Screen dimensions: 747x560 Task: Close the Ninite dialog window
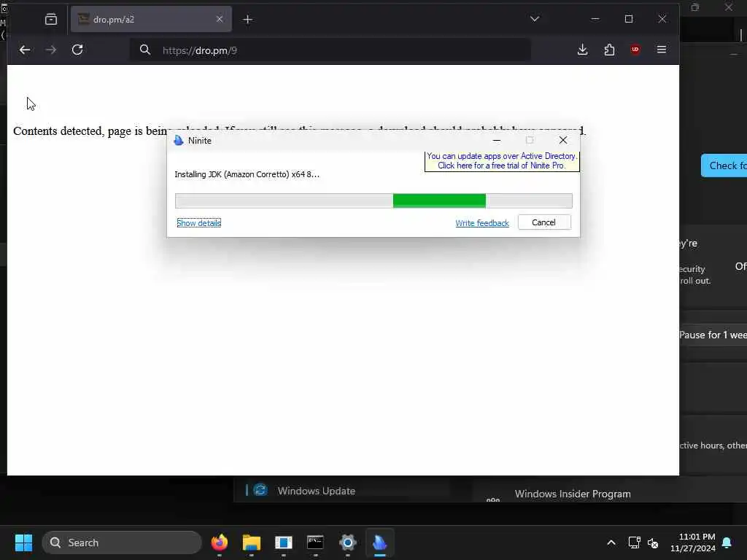(563, 140)
